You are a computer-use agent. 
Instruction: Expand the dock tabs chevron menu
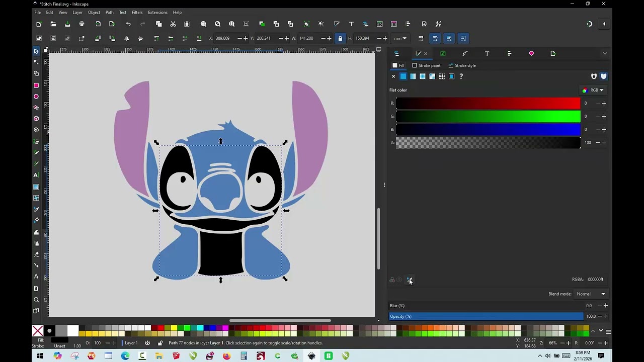point(605,53)
